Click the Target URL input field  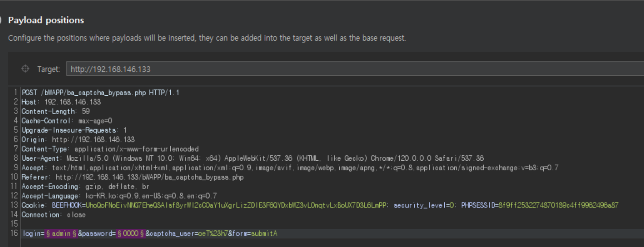[355, 69]
